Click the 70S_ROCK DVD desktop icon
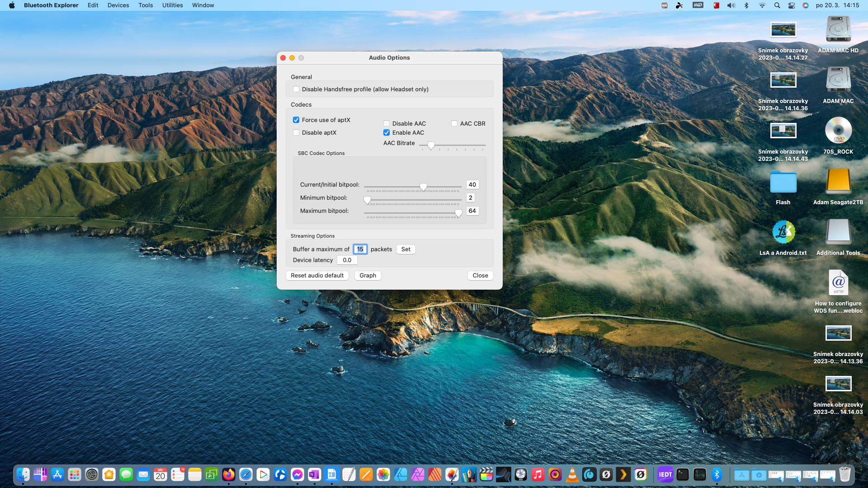 pyautogui.click(x=838, y=131)
